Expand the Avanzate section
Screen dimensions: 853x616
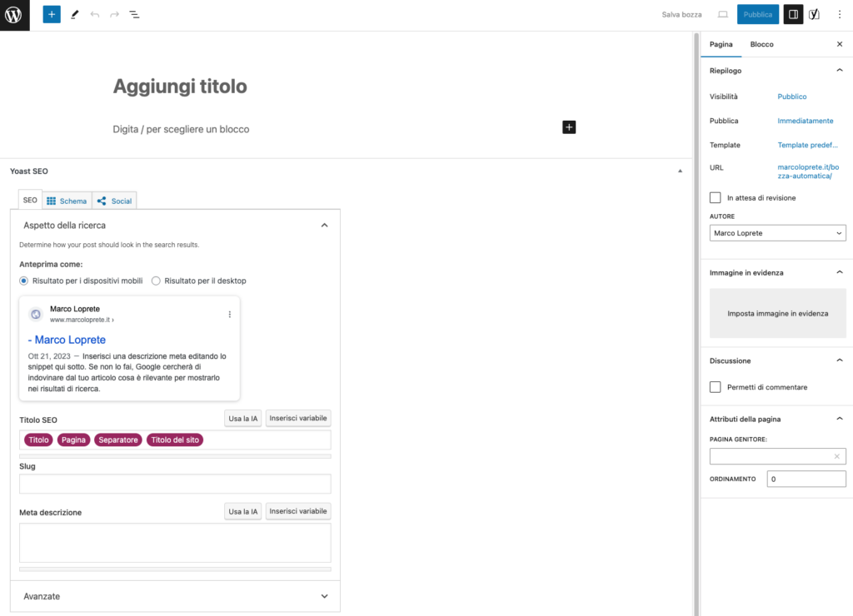tap(175, 596)
